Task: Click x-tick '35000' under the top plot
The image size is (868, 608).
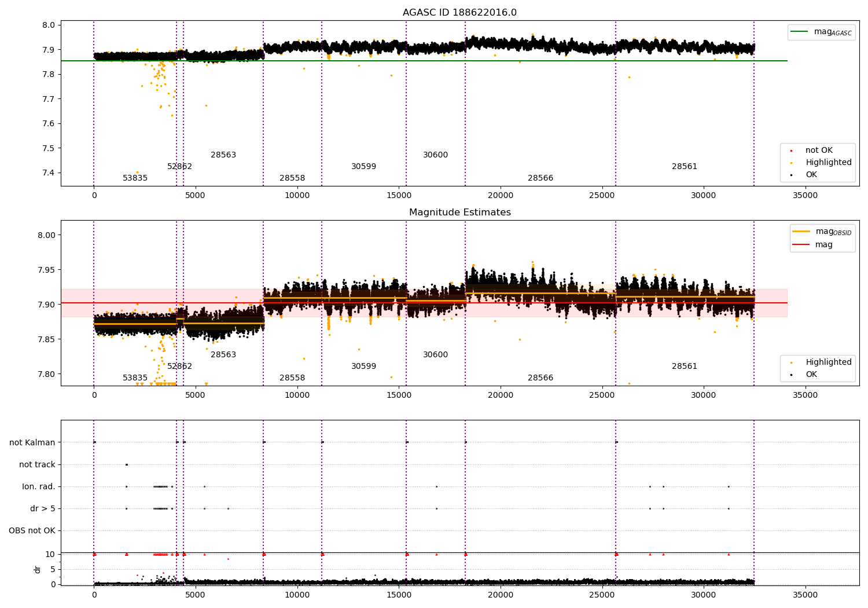Action: pos(805,196)
